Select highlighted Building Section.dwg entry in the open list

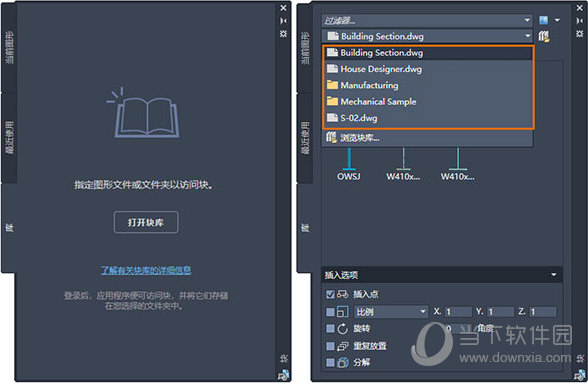(x=428, y=53)
